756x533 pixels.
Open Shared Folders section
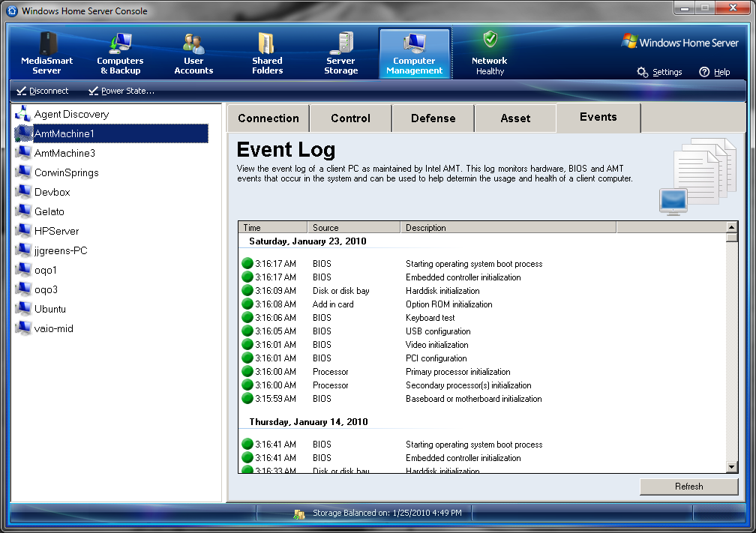267,53
